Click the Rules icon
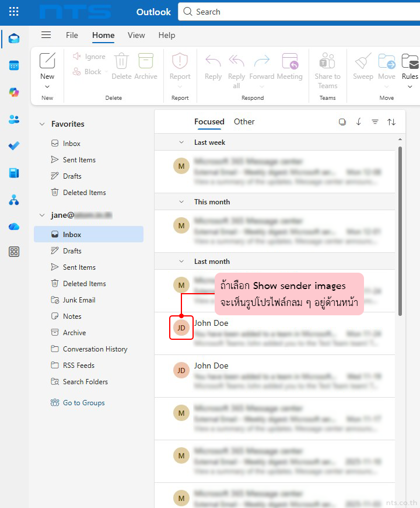420x508 pixels. tap(410, 61)
